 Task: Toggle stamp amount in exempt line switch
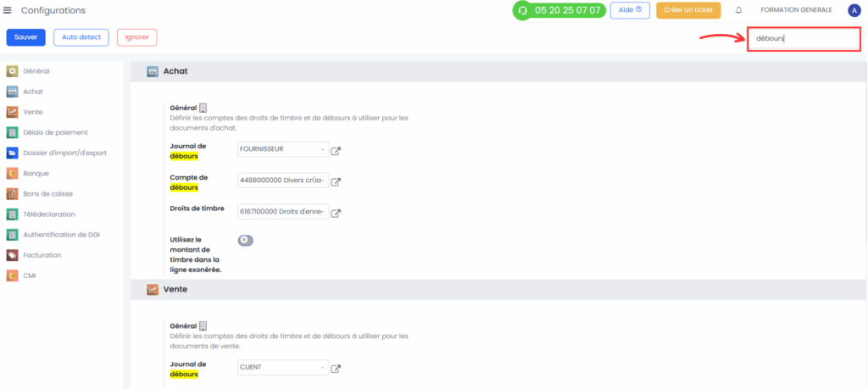[245, 240]
